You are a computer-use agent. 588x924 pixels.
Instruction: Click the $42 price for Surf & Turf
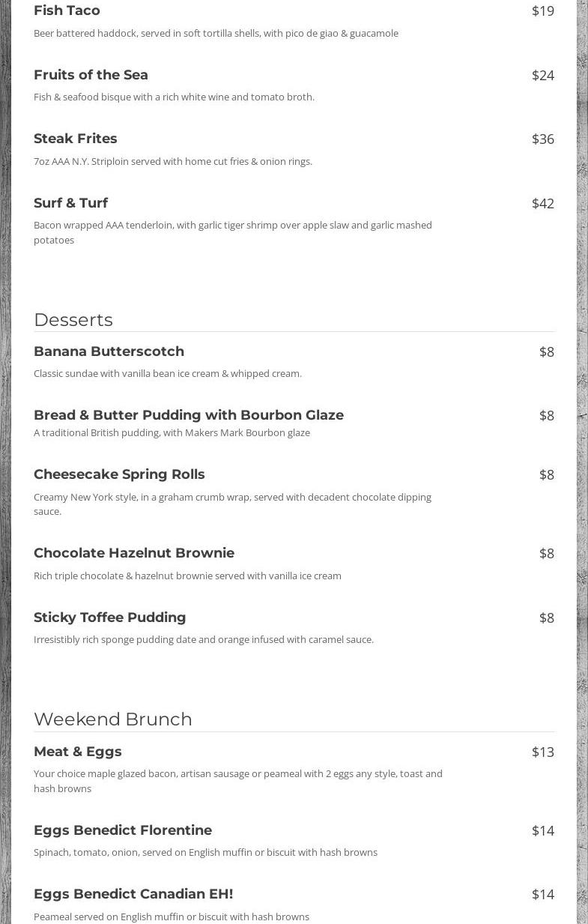tap(542, 203)
